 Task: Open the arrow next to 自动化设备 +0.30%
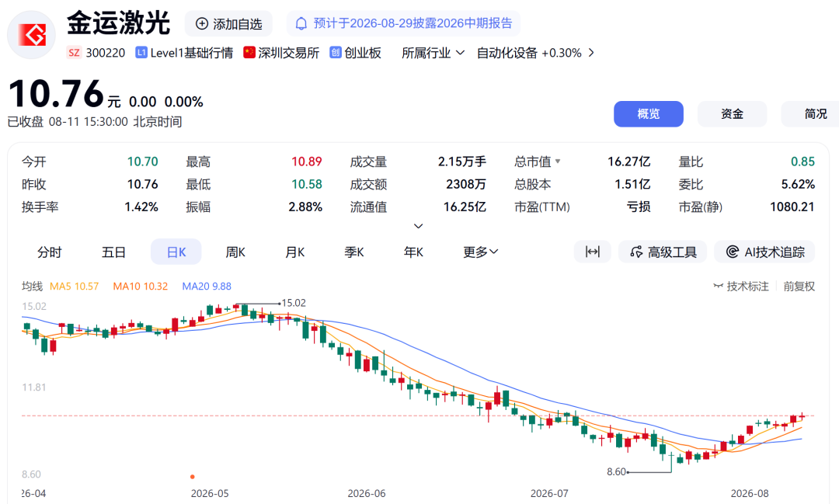coord(590,53)
